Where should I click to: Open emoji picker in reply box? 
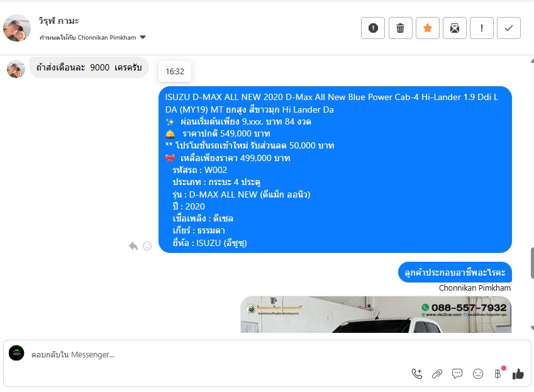click(478, 374)
